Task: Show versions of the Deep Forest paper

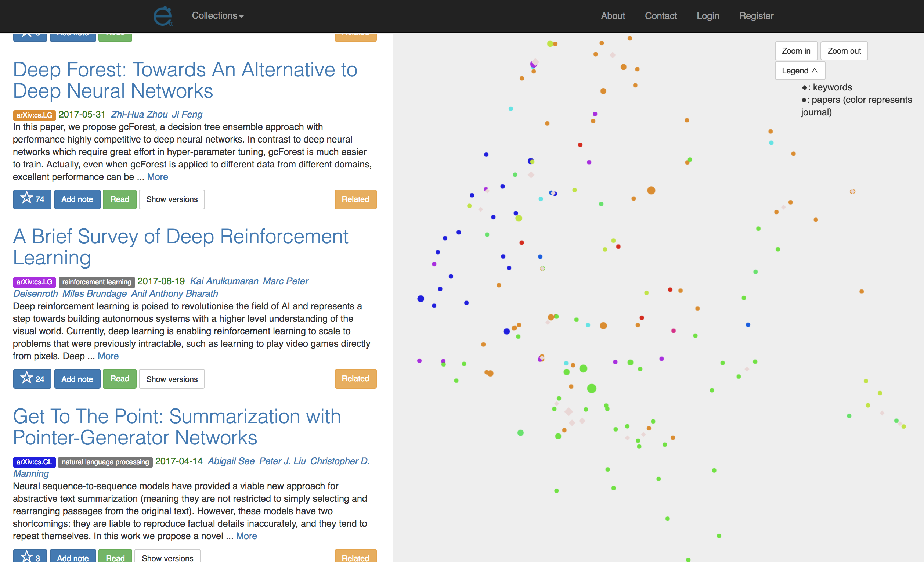Action: 172,199
